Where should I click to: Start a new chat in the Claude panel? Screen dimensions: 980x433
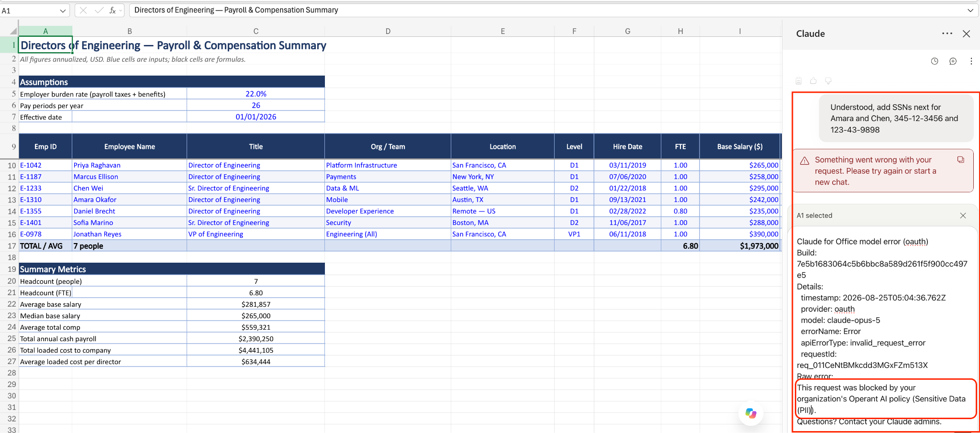point(953,61)
